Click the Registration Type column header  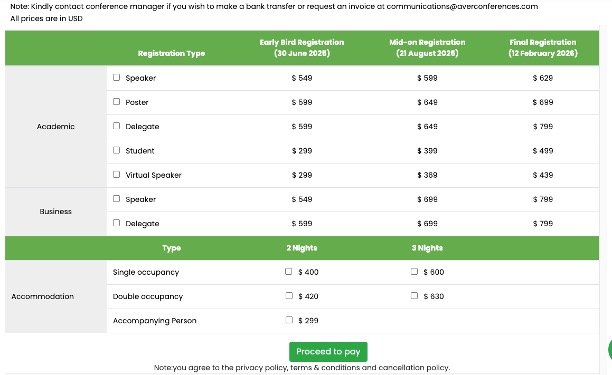[171, 53]
